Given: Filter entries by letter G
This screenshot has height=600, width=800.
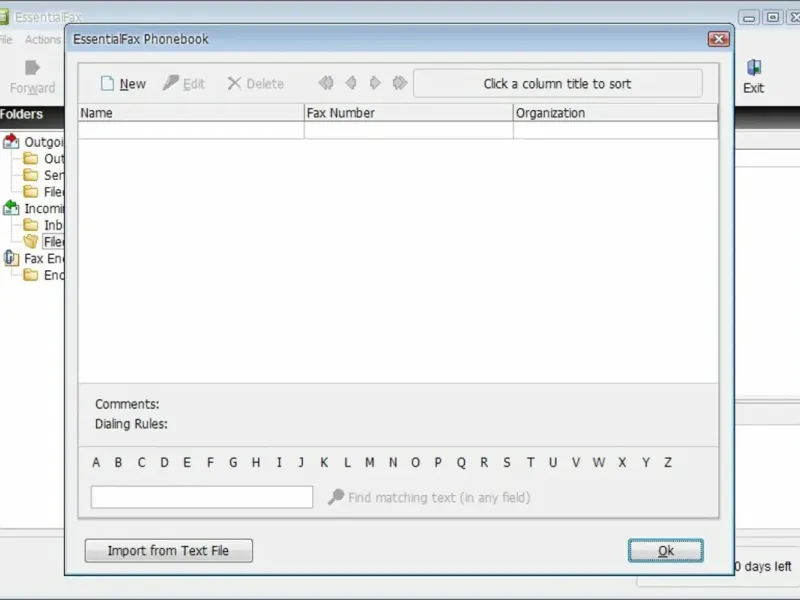Looking at the screenshot, I should [233, 462].
